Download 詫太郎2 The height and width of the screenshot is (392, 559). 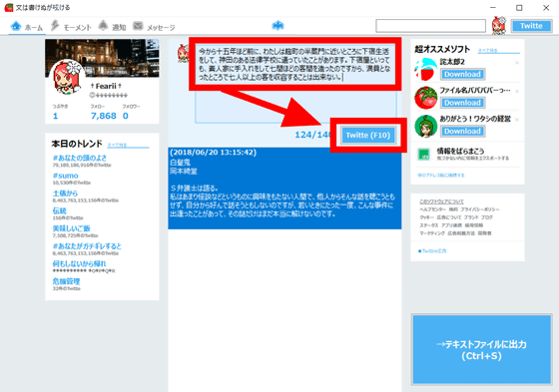coord(462,74)
